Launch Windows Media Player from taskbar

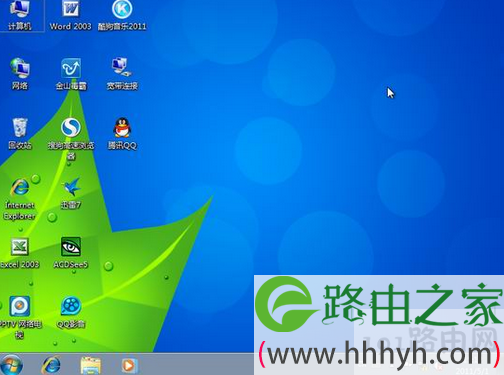click(128, 366)
